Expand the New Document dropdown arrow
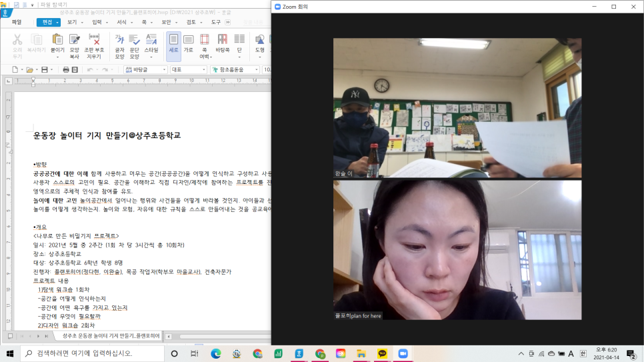The image size is (644, 362). pos(22,70)
